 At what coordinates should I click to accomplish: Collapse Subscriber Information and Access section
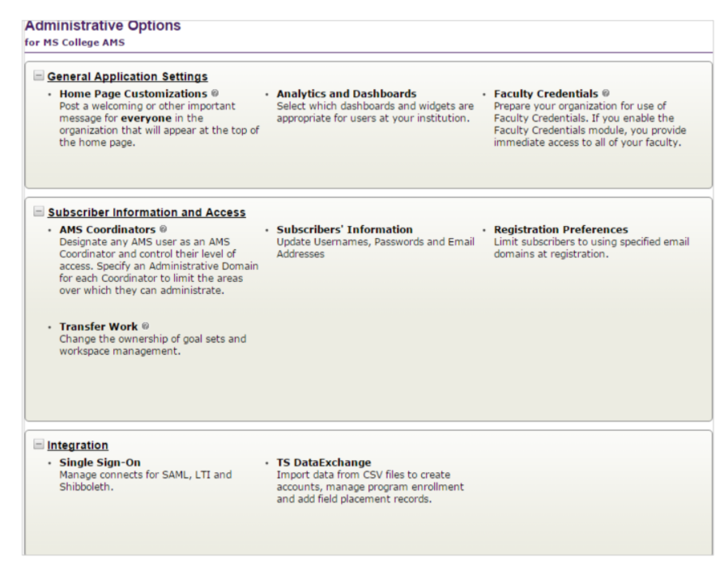[39, 211]
